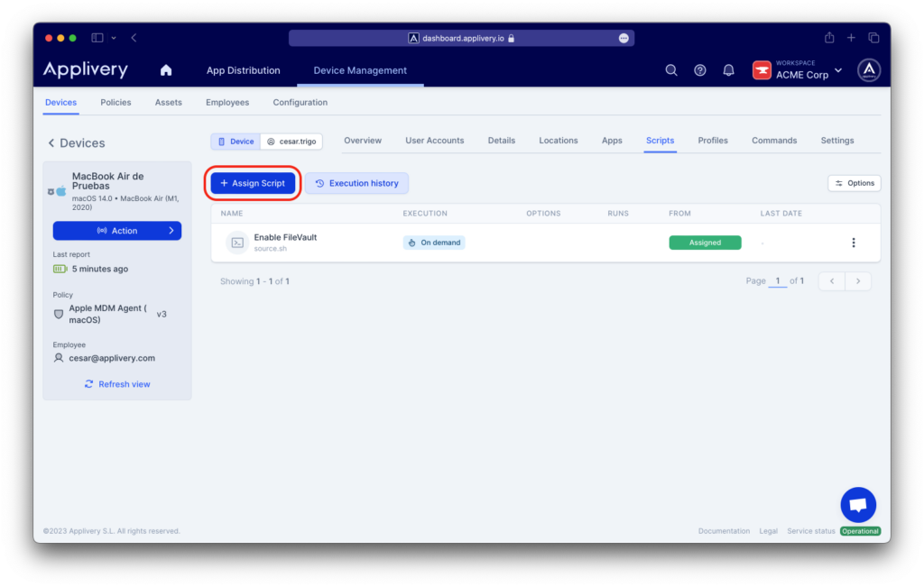Click the Operational status badge
Image resolution: width=924 pixels, height=587 pixels.
coord(860,531)
